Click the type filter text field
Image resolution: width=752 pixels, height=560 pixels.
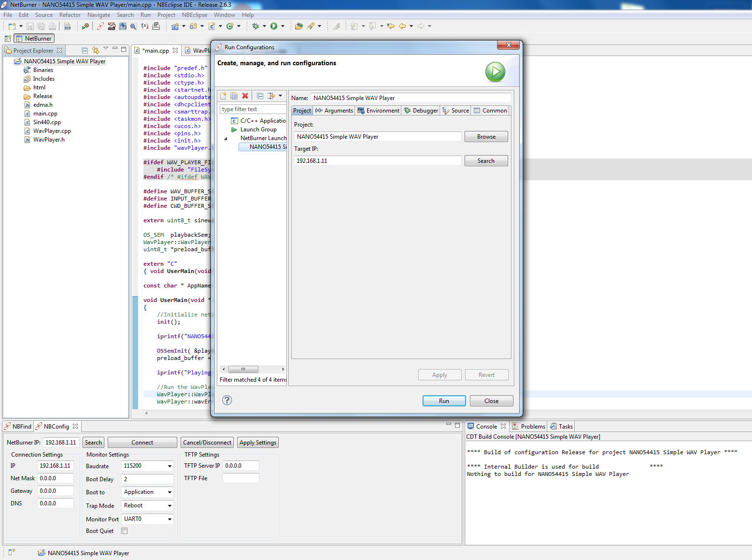pos(253,109)
